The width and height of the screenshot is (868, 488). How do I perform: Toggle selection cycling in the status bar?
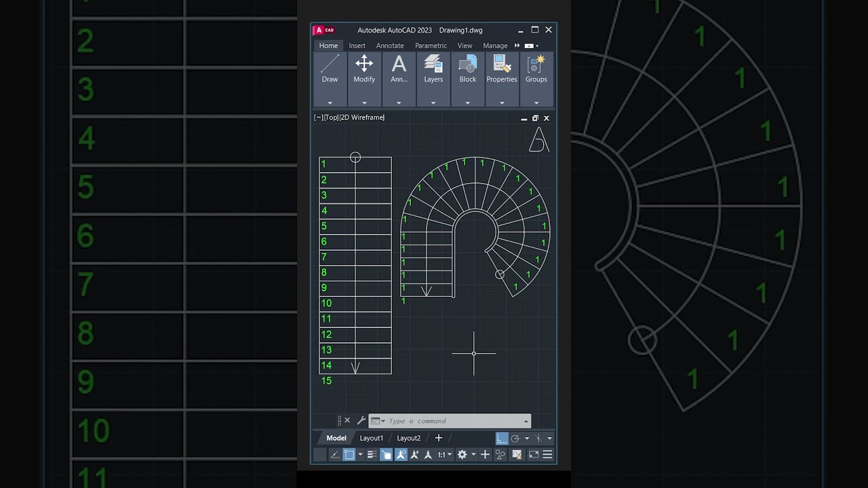387,455
